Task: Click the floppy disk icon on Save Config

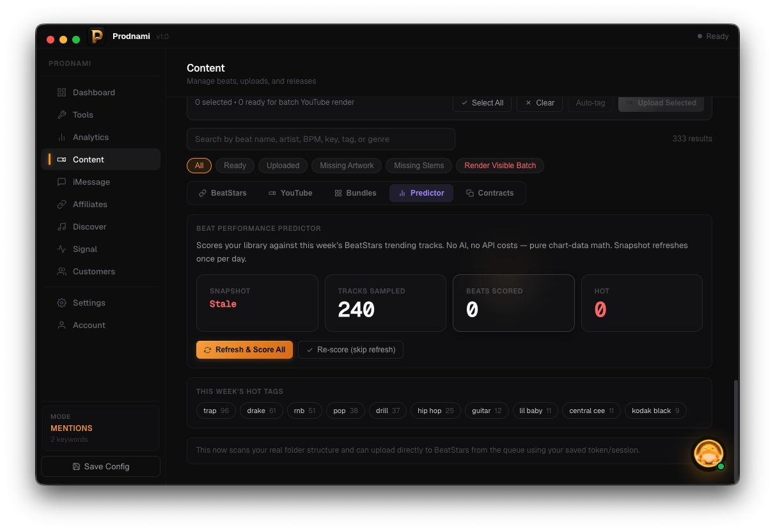Action: point(76,467)
